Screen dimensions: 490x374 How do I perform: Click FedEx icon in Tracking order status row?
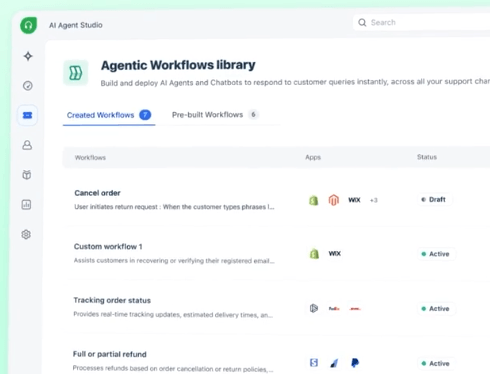[x=334, y=309]
